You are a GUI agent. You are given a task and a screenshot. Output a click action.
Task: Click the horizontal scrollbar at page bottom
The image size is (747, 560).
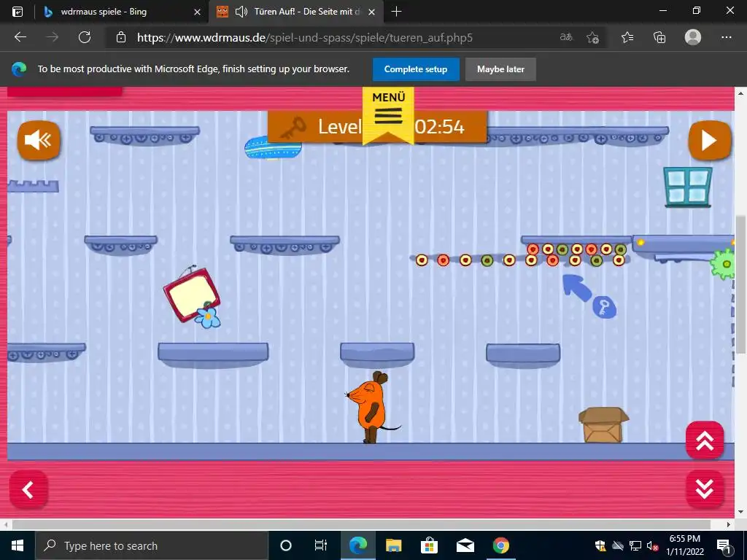point(361,524)
